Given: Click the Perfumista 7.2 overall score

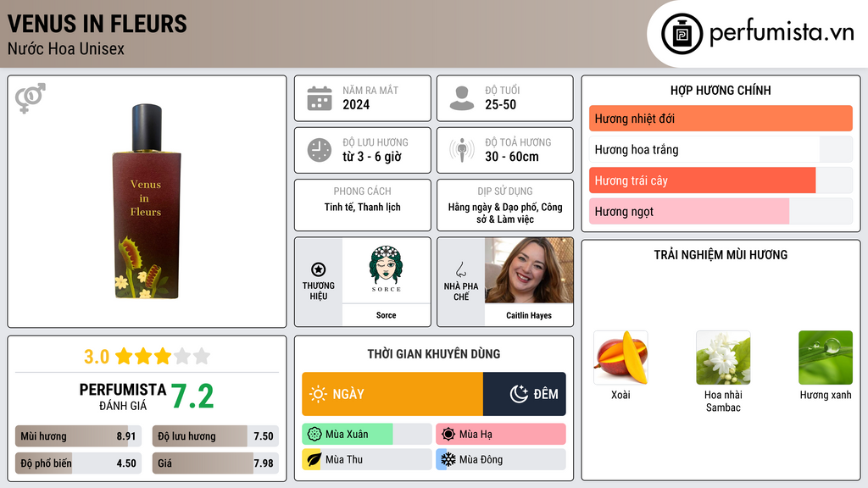Looking at the screenshot, I should 192,396.
